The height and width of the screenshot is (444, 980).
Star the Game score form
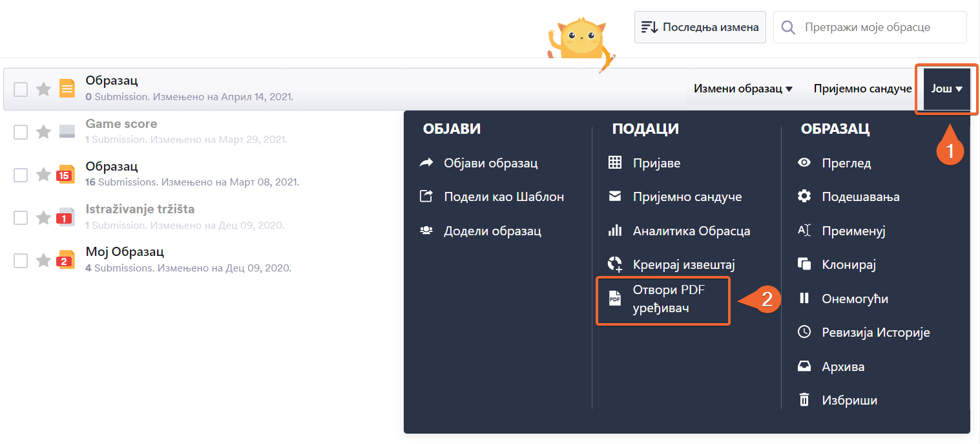43,132
